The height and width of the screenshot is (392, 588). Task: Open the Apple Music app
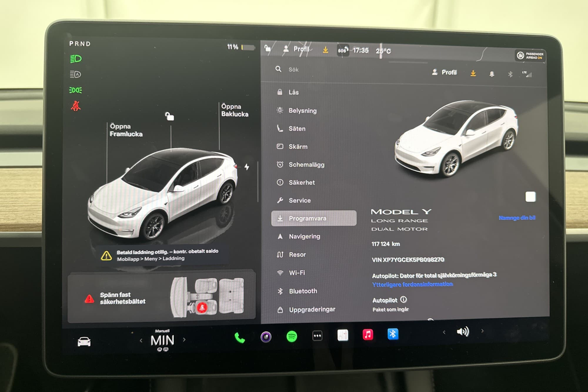tap(368, 334)
